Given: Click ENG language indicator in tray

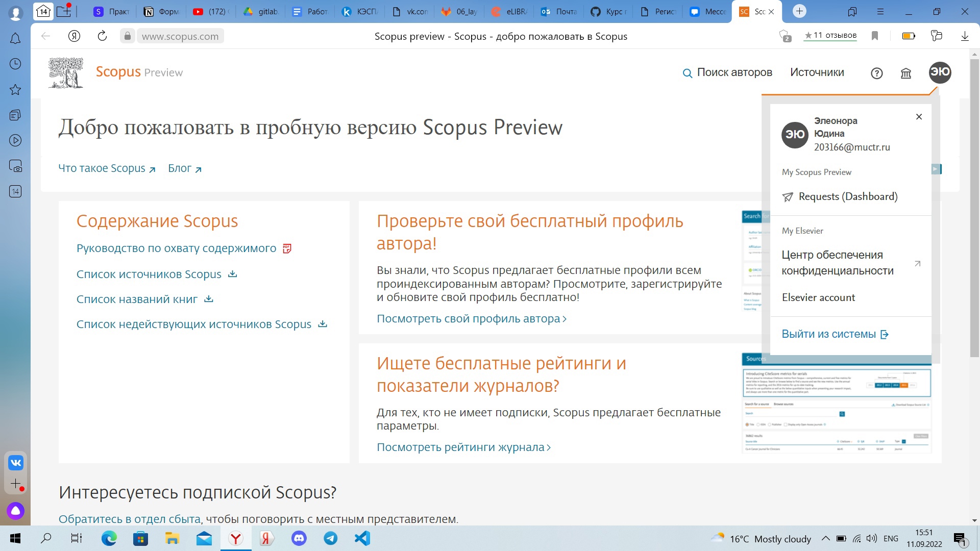Looking at the screenshot, I should tap(891, 538).
